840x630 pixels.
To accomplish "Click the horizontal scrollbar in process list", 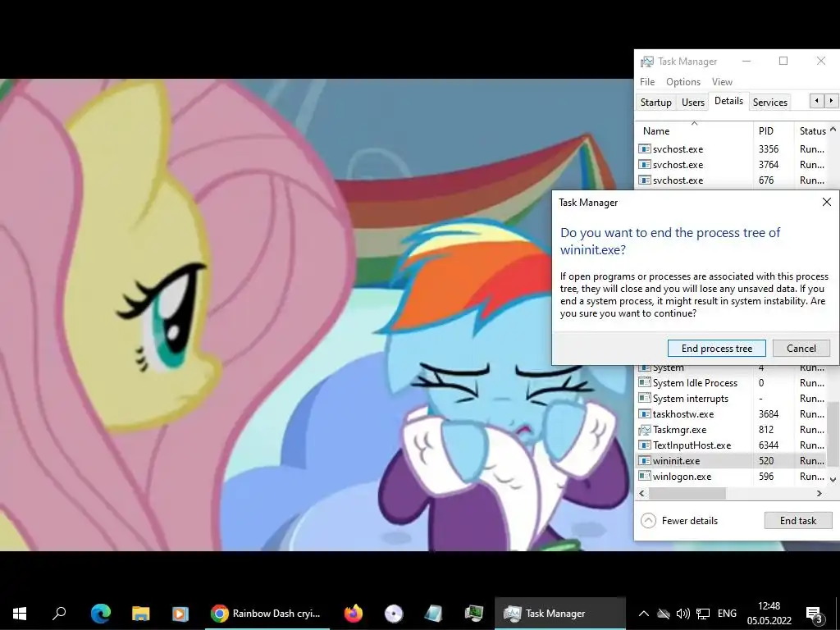I will (x=687, y=493).
